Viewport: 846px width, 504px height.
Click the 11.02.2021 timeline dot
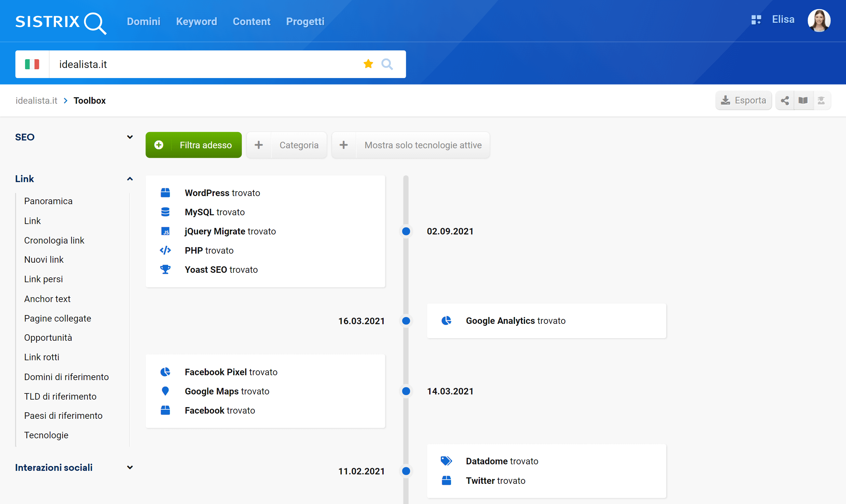pyautogui.click(x=406, y=471)
